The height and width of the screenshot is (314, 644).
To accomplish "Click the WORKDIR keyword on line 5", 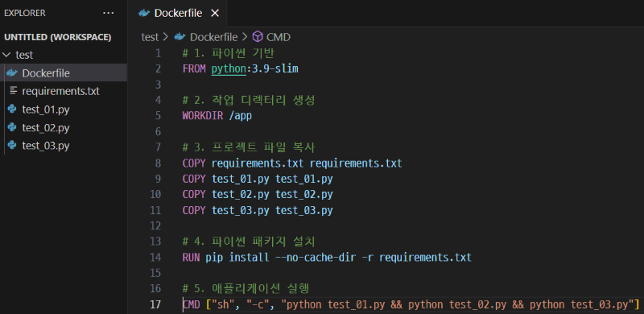I will click(203, 116).
